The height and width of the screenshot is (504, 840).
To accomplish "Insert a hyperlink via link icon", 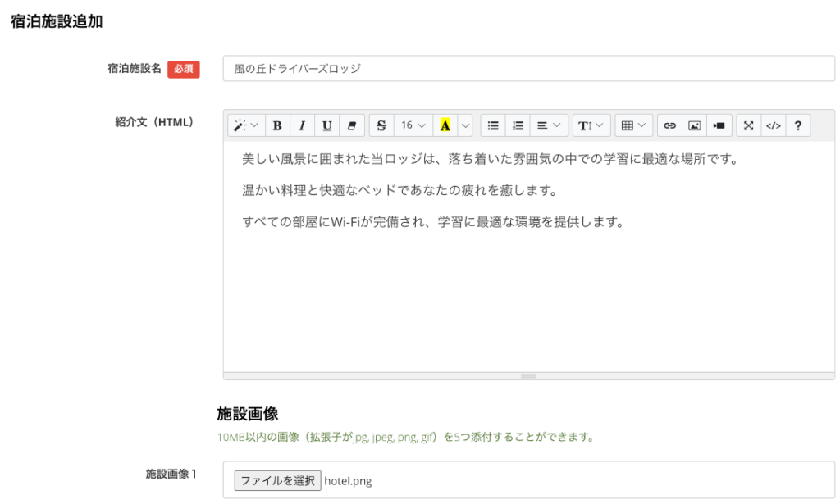I will click(669, 125).
